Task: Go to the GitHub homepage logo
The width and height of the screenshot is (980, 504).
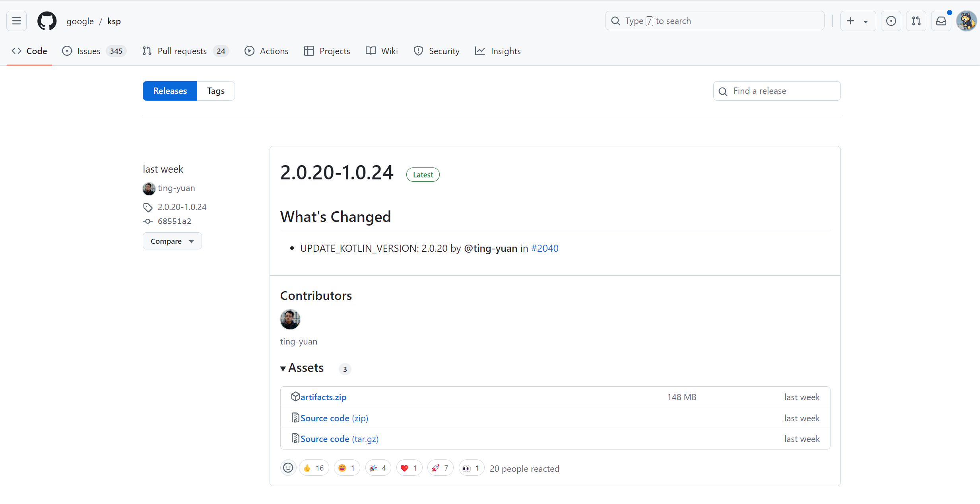Action: [47, 21]
